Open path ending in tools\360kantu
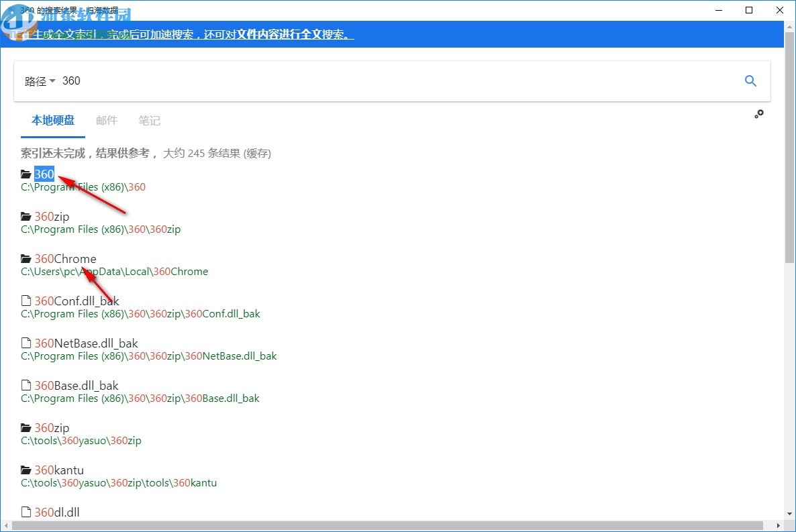 [x=119, y=483]
